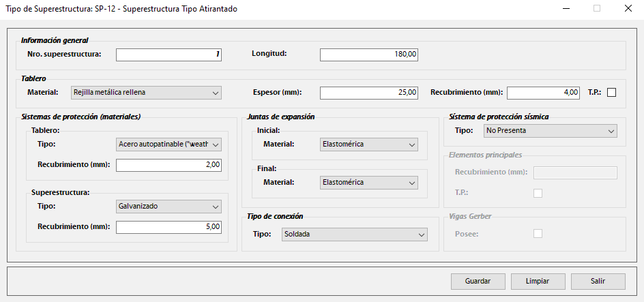Open the Tablero Material dropdown
This screenshot has width=644, height=302.
click(x=147, y=93)
